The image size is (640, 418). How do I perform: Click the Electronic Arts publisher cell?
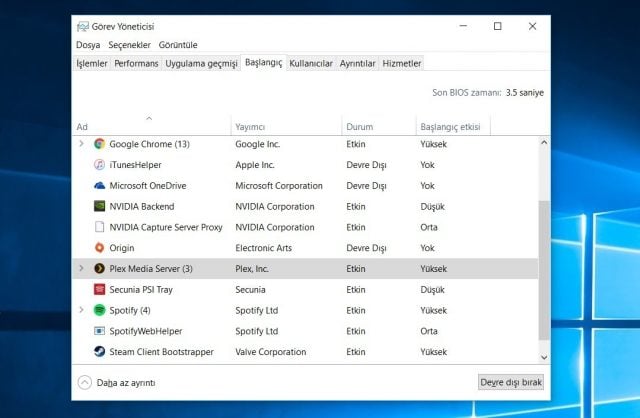(263, 248)
